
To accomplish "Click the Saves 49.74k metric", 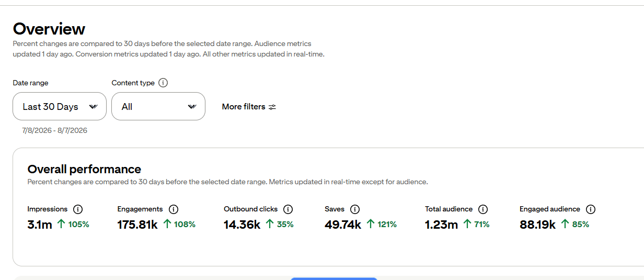I will click(x=343, y=225).
